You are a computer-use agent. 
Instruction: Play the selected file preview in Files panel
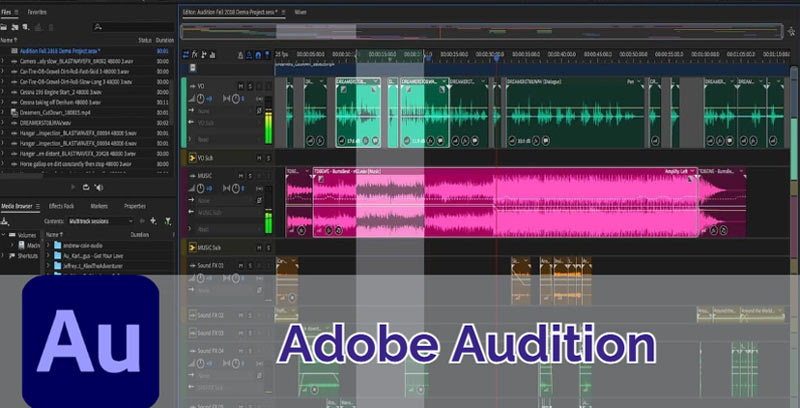[73, 188]
